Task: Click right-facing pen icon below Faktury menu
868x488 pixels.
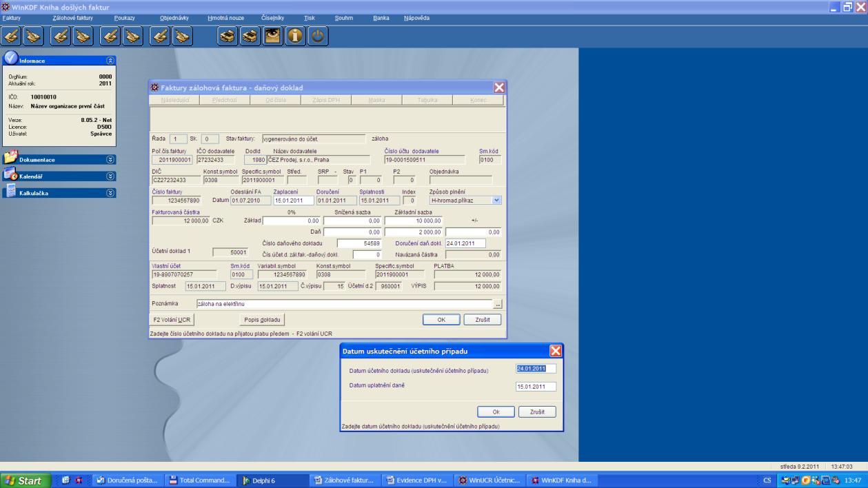Action: [x=34, y=37]
